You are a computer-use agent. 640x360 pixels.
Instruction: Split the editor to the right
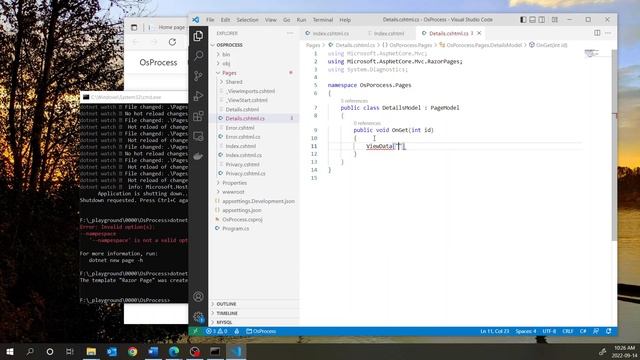point(597,33)
